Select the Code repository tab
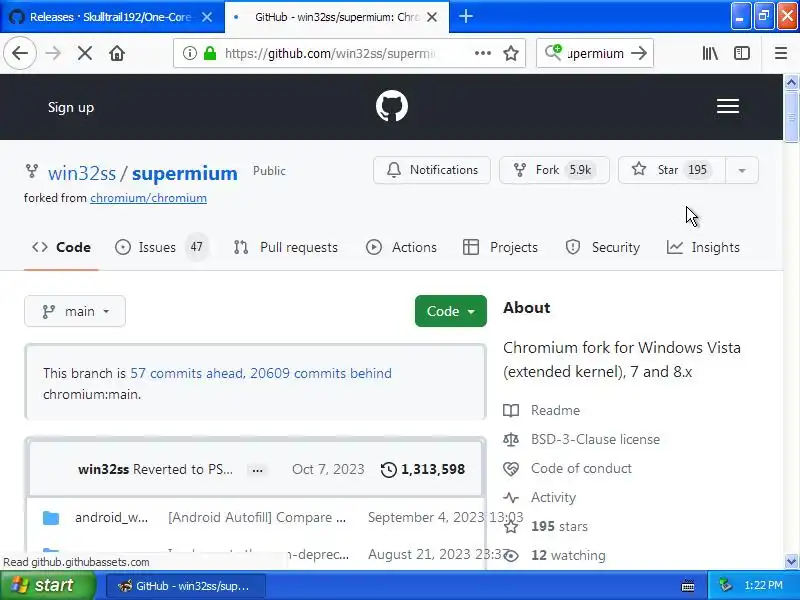 coord(61,247)
